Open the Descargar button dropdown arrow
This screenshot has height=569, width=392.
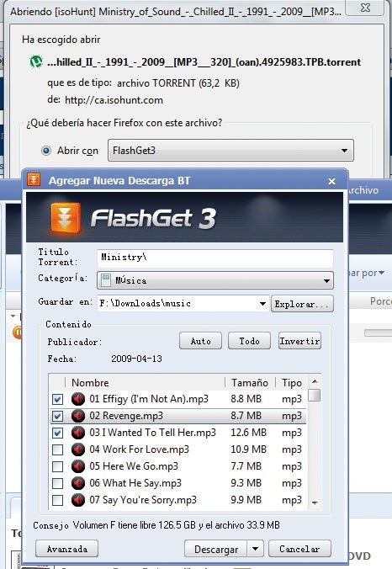255,549
